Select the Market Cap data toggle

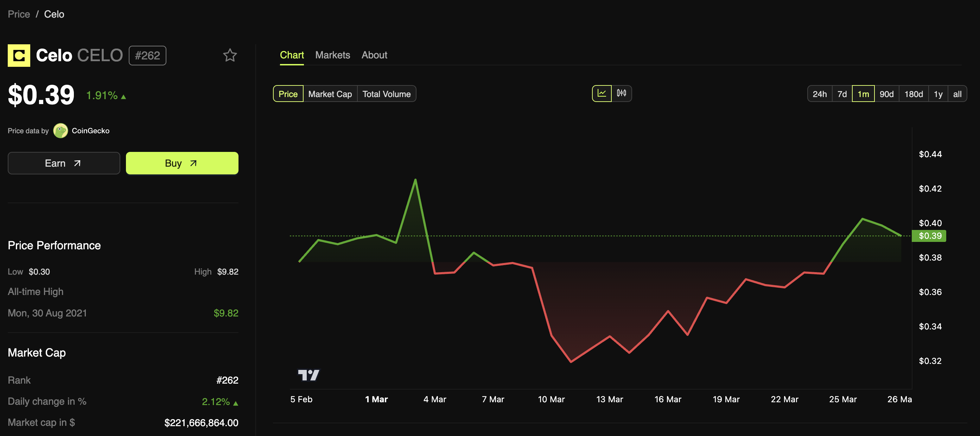point(330,94)
